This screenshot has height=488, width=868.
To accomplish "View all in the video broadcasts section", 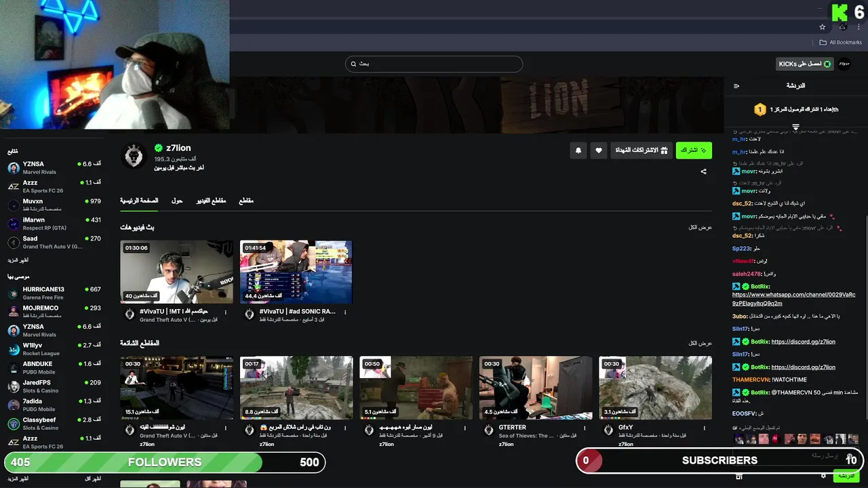I will [700, 227].
